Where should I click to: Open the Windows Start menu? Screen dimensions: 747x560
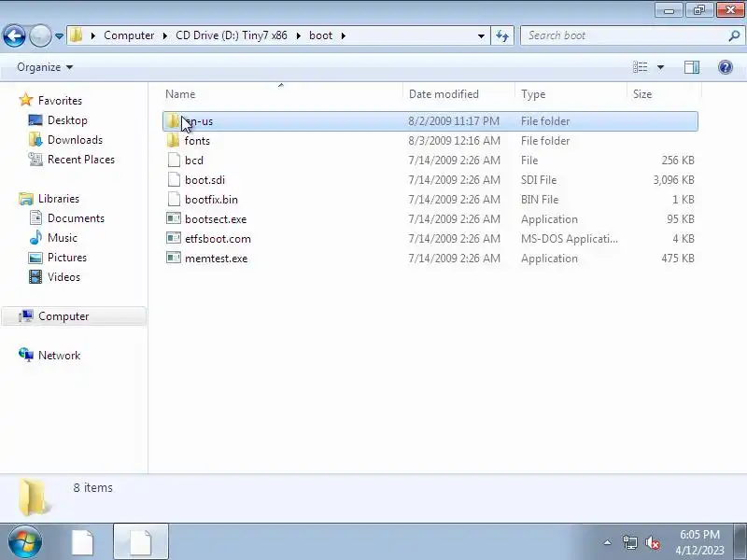25,542
